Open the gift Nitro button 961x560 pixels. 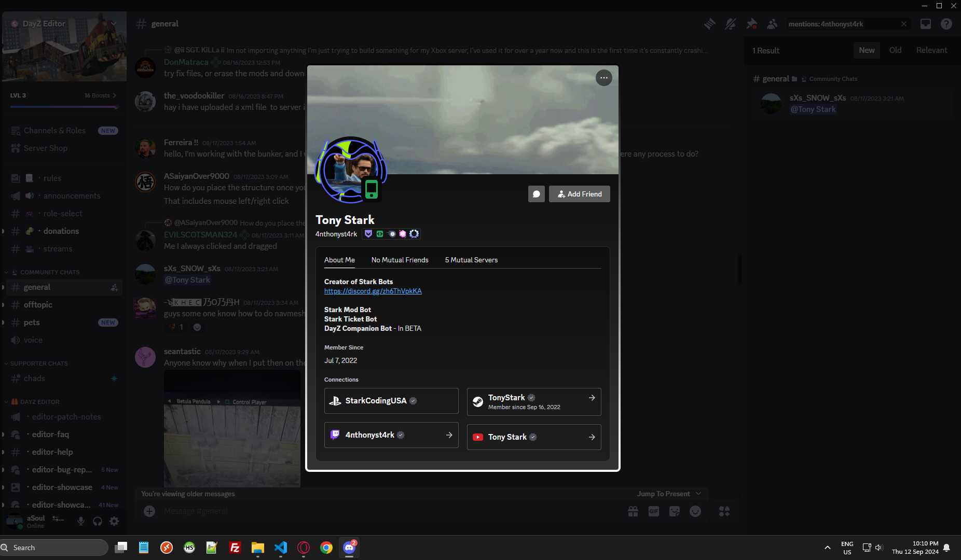tap(633, 511)
